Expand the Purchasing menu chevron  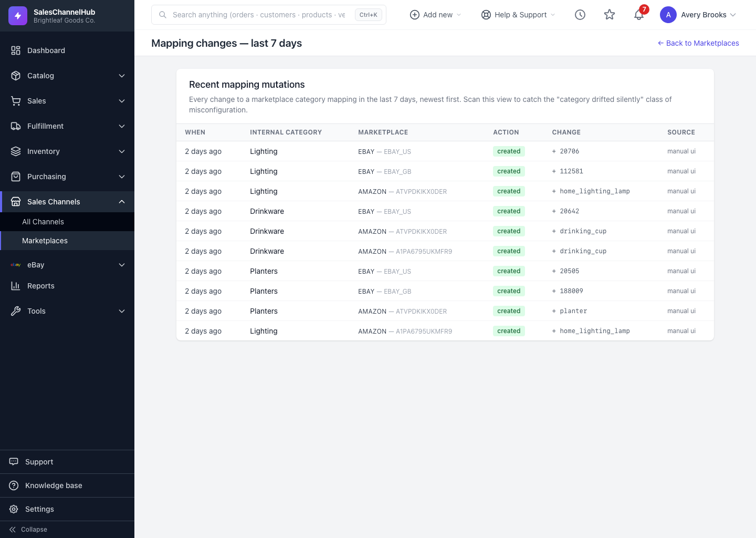click(x=122, y=177)
